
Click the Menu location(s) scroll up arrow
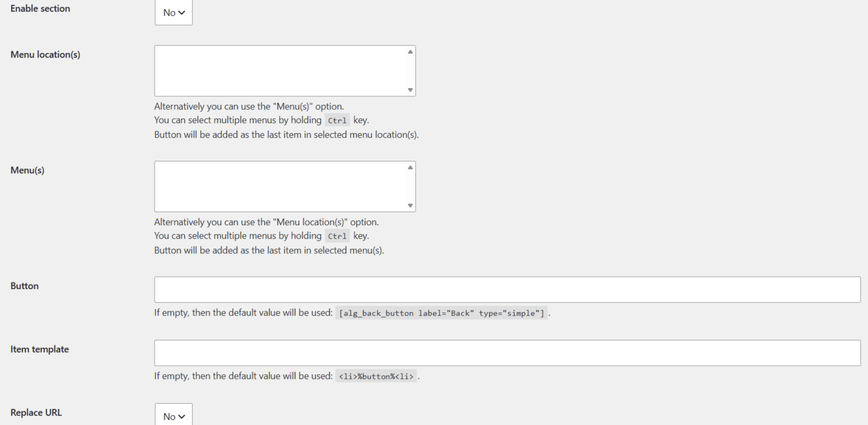pos(410,52)
